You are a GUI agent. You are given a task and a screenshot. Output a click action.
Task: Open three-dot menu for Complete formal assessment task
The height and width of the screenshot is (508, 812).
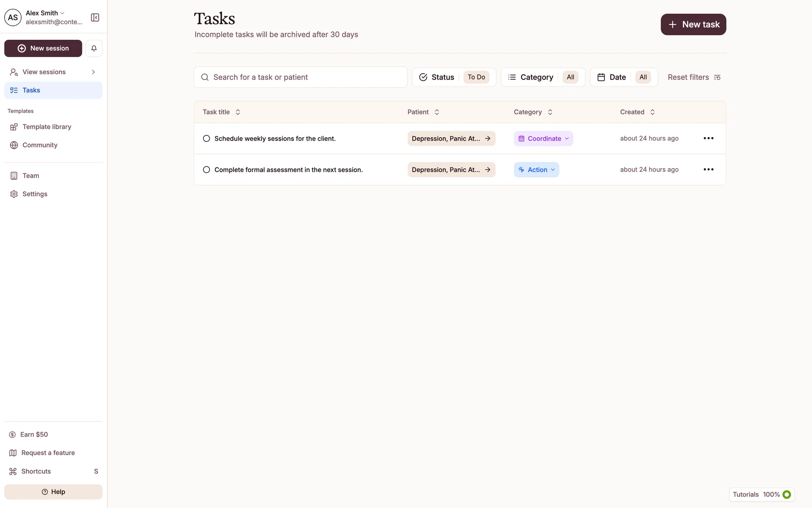tap(708, 169)
